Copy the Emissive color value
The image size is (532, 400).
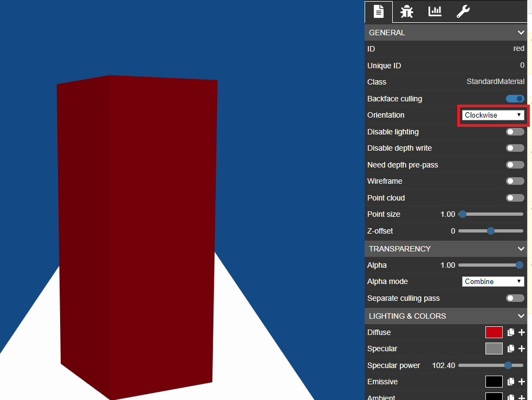[511, 382]
